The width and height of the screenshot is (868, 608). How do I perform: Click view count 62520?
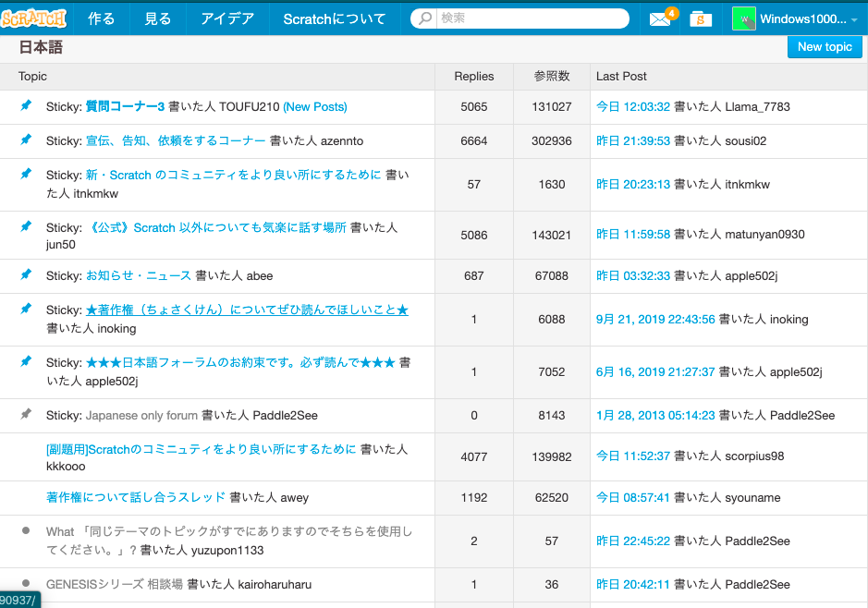551,498
